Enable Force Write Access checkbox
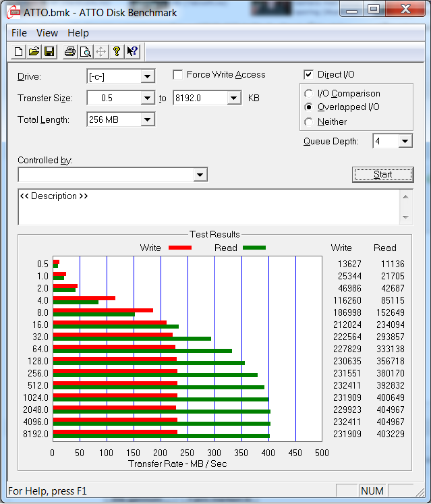431x504 pixels. click(178, 75)
